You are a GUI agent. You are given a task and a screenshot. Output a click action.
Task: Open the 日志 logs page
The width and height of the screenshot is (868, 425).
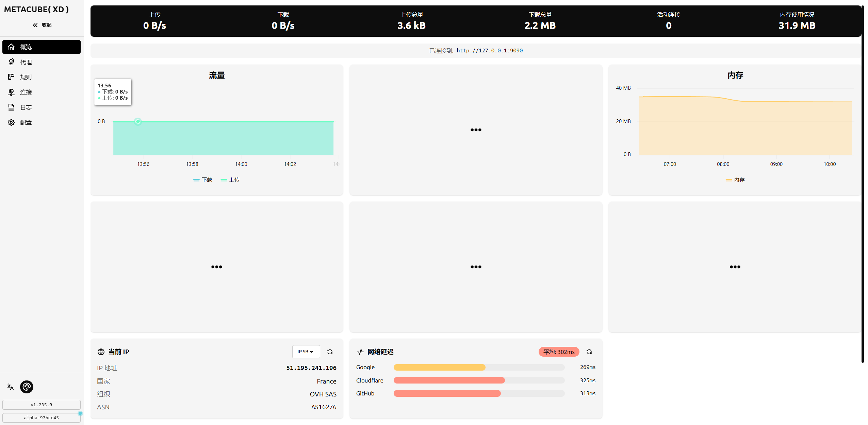point(26,107)
